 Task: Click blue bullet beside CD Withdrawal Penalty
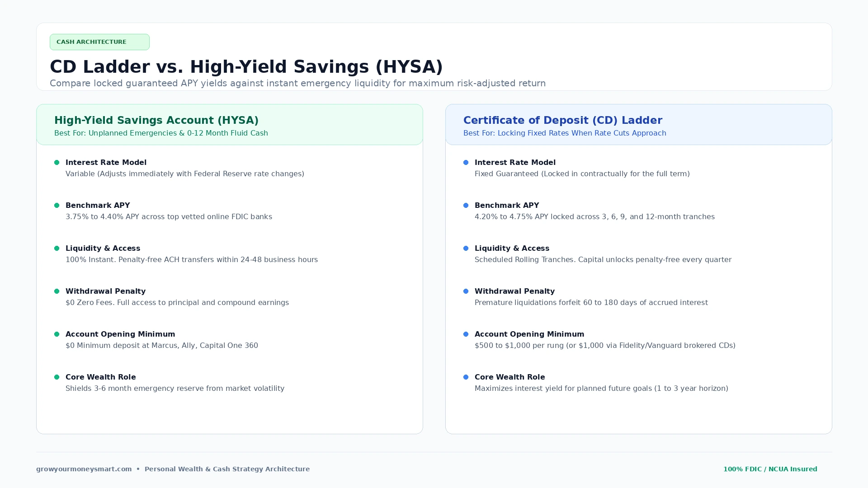[466, 291]
